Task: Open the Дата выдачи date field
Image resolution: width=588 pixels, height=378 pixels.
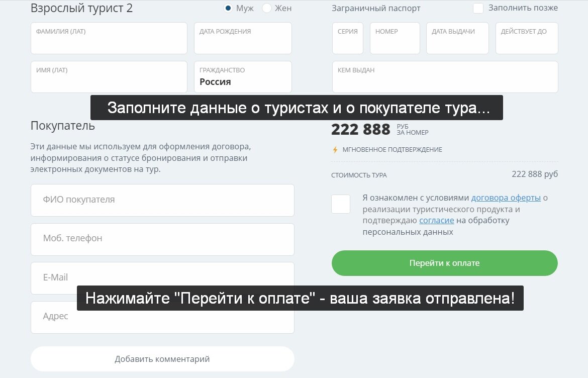Action: pos(457,38)
